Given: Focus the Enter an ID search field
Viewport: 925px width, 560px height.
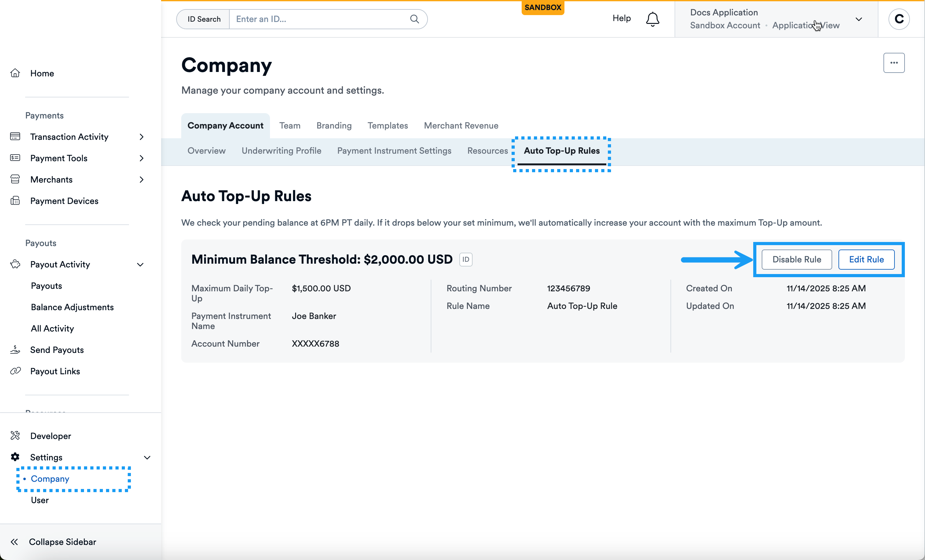Looking at the screenshot, I should 319,19.
